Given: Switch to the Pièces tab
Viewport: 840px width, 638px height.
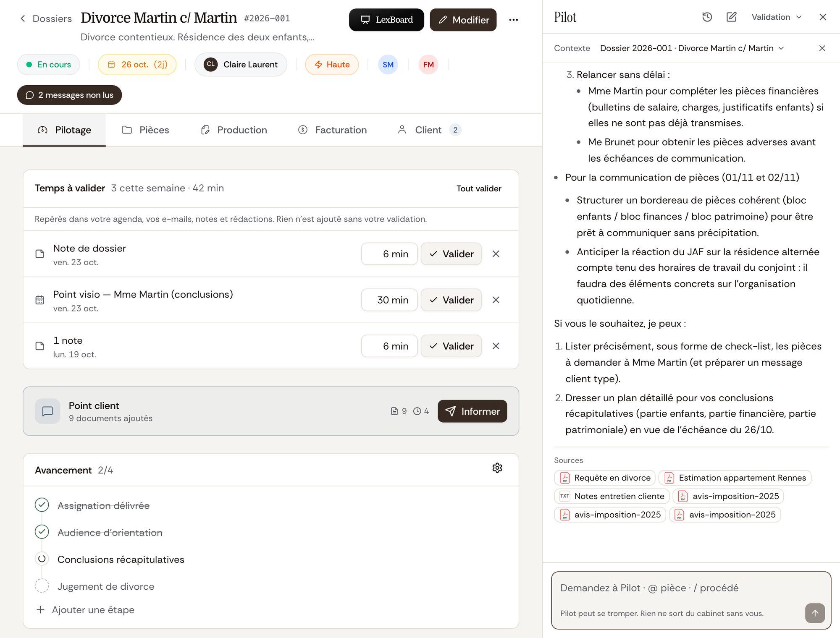Looking at the screenshot, I should coord(145,130).
